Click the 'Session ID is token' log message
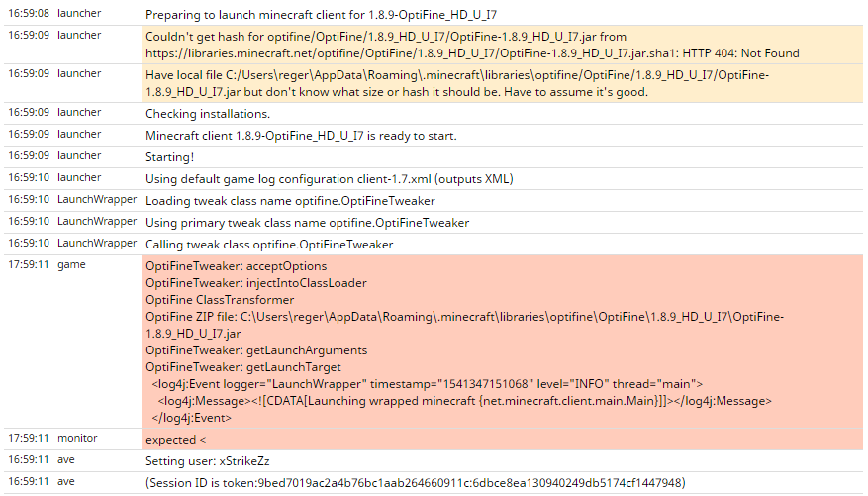 tap(415, 483)
